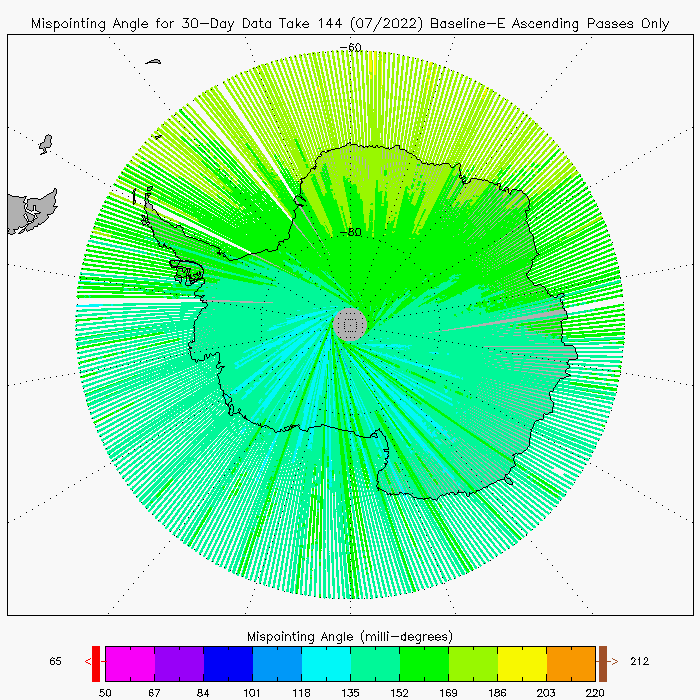The width and height of the screenshot is (700, 700).
Task: Click the colorbar tick label '152'
Action: (x=400, y=693)
